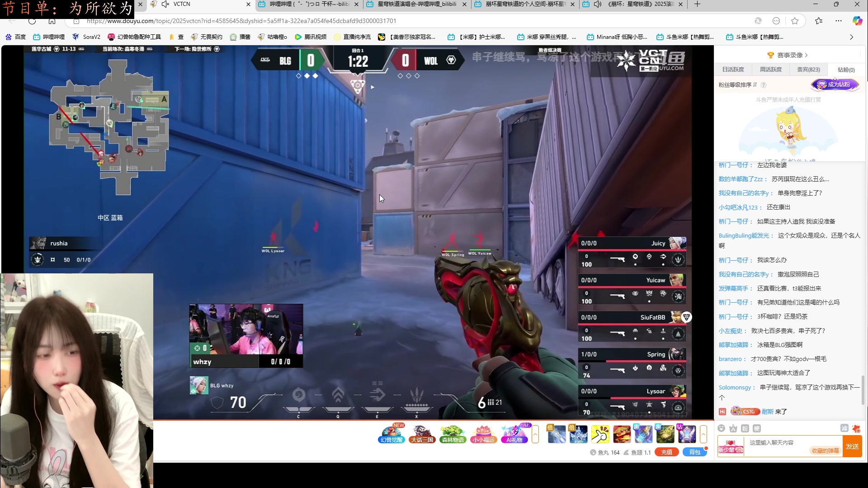Click username Solomonsgy in chat
Screen dimensions: 868x488
pos(735,387)
